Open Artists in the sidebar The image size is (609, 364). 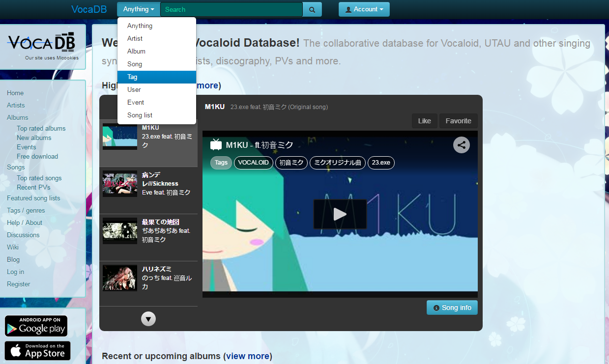16,106
